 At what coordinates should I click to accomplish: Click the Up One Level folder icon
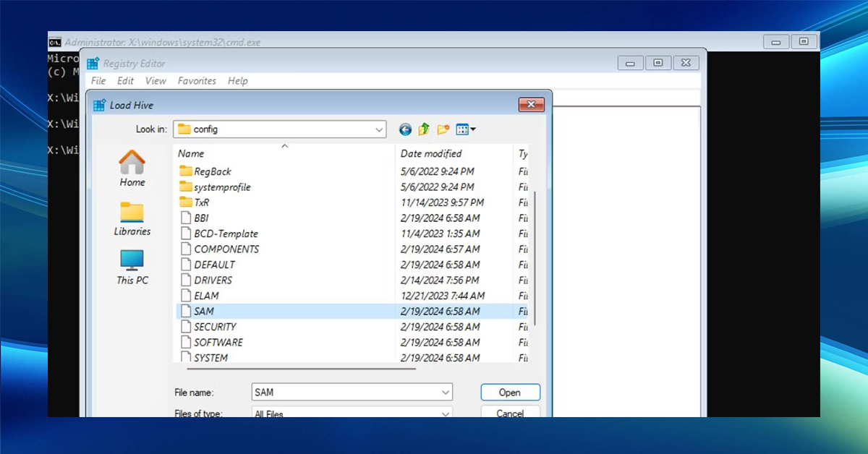coord(424,129)
